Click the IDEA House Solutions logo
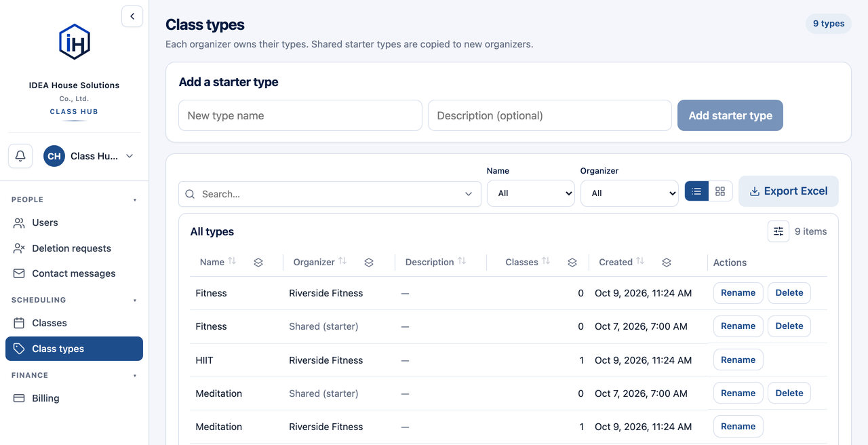The image size is (868, 445). 75,42
